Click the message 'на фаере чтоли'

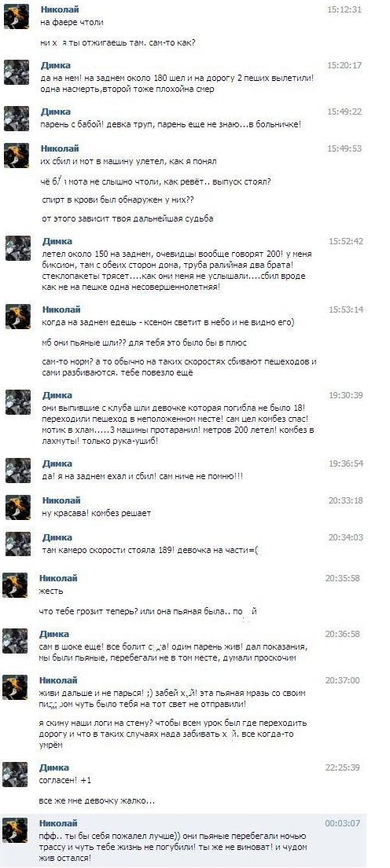72,23
